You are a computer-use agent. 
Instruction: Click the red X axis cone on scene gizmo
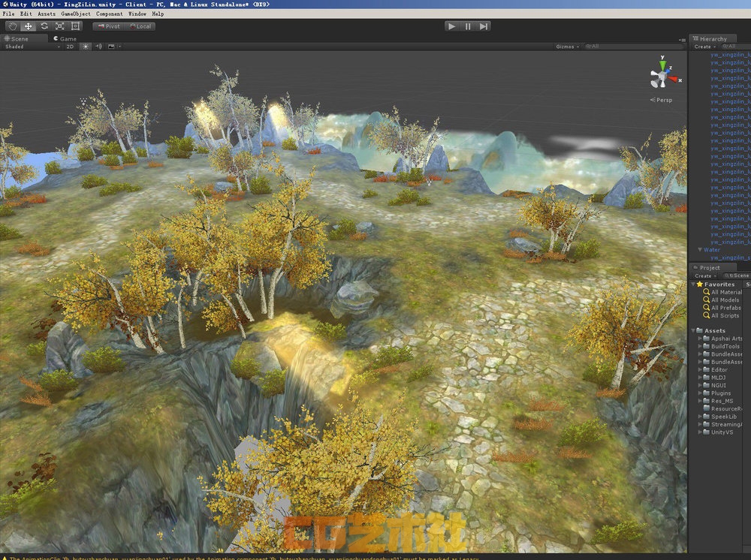673,79
